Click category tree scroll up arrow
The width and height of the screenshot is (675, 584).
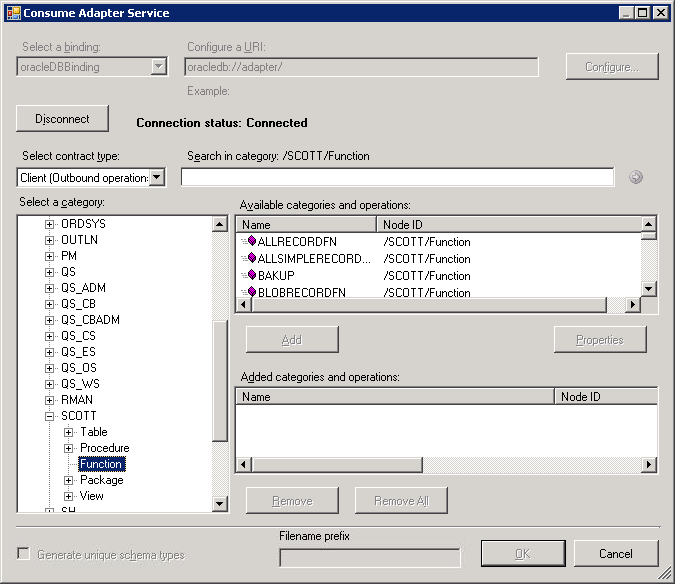click(220, 224)
